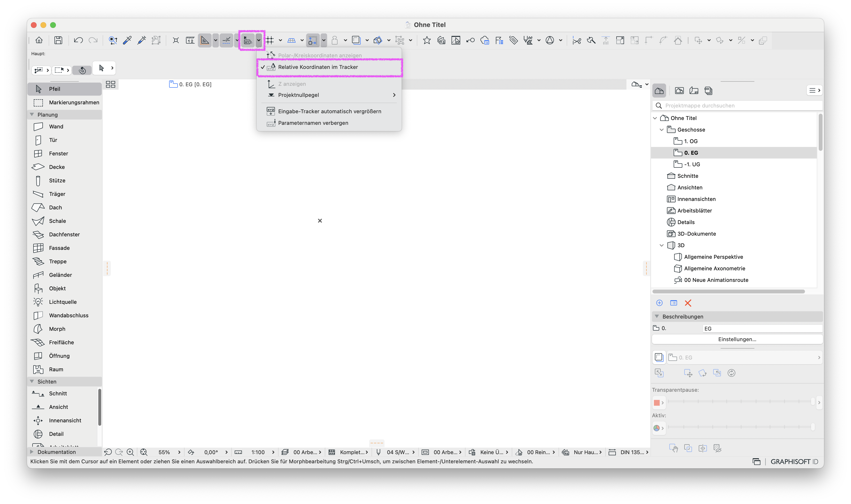Click the pipette pick-up parameters icon
The width and height of the screenshot is (851, 504).
tap(127, 40)
